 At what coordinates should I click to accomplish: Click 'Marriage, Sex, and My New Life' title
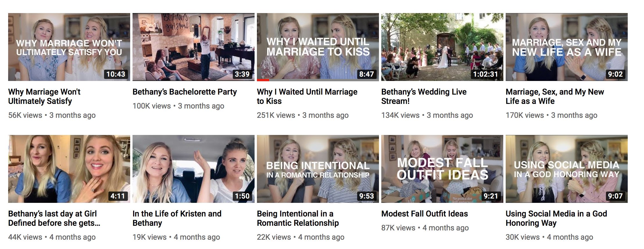coord(555,96)
